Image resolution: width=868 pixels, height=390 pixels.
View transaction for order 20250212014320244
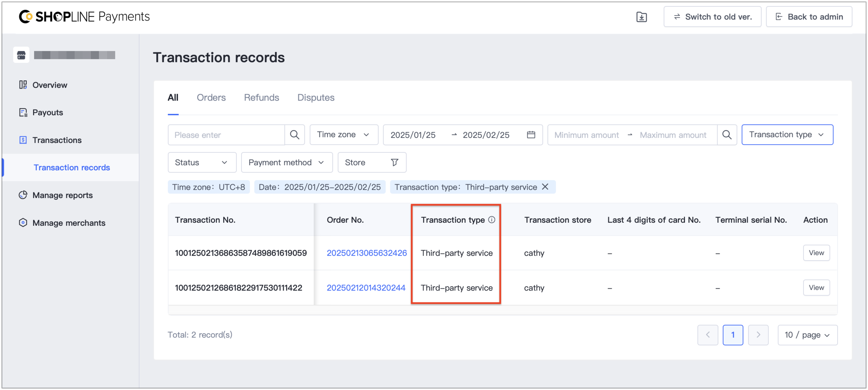(816, 288)
